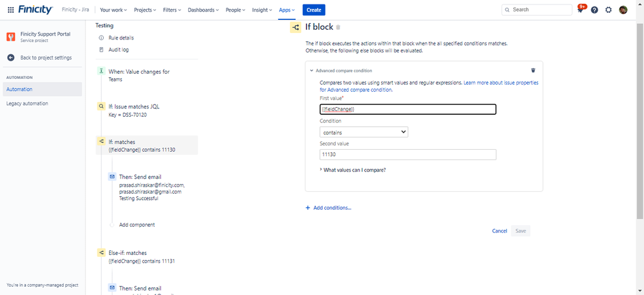Select the Issue matches JQL search icon
The width and height of the screenshot is (644, 295).
[101, 107]
